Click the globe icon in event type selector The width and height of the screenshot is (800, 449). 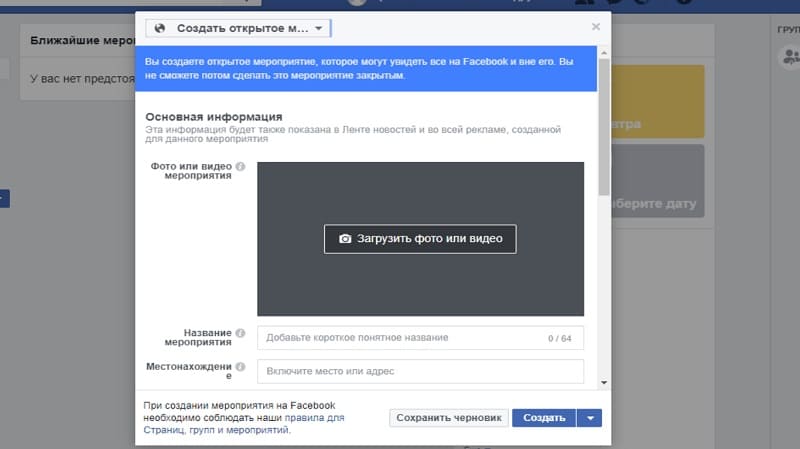(160, 28)
